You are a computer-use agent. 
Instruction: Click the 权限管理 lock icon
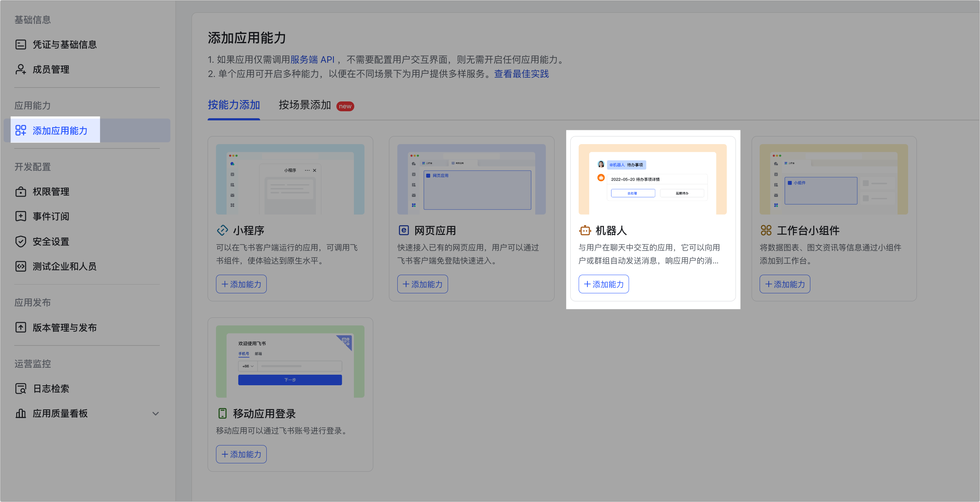coord(20,191)
